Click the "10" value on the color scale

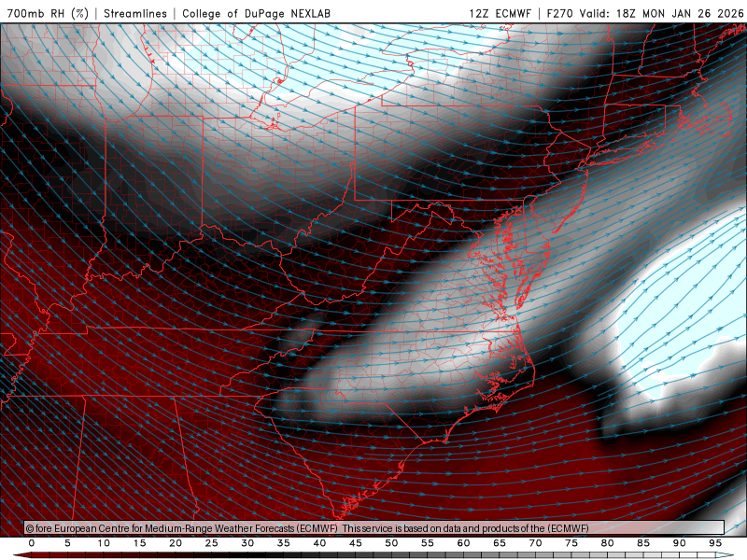[x=104, y=543]
